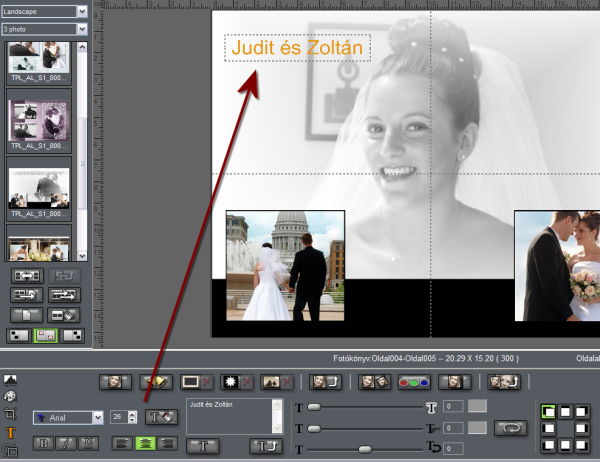Select top-center shadow position button
Viewport: 600px width, 462px height.
(x=565, y=412)
